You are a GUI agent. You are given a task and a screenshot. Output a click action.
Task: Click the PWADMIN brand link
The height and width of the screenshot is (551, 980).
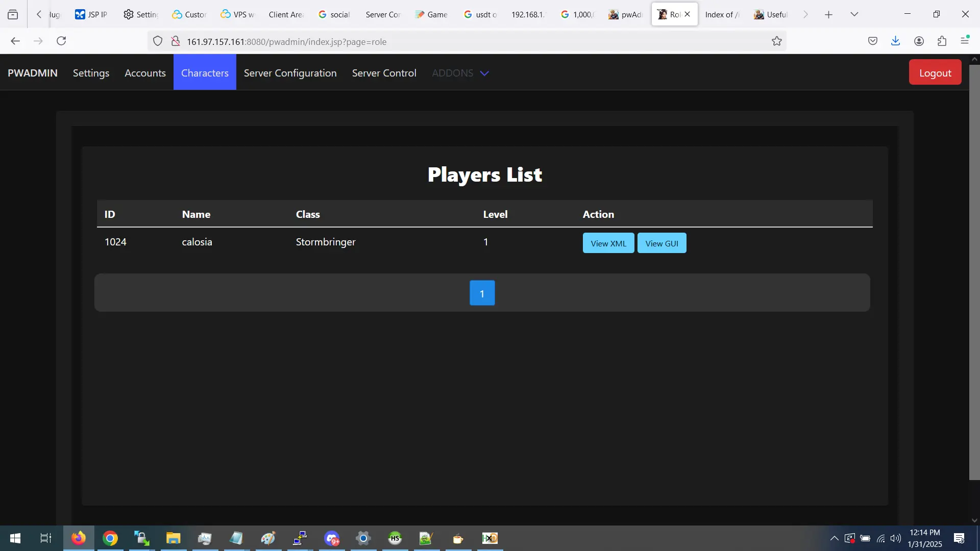tap(33, 73)
